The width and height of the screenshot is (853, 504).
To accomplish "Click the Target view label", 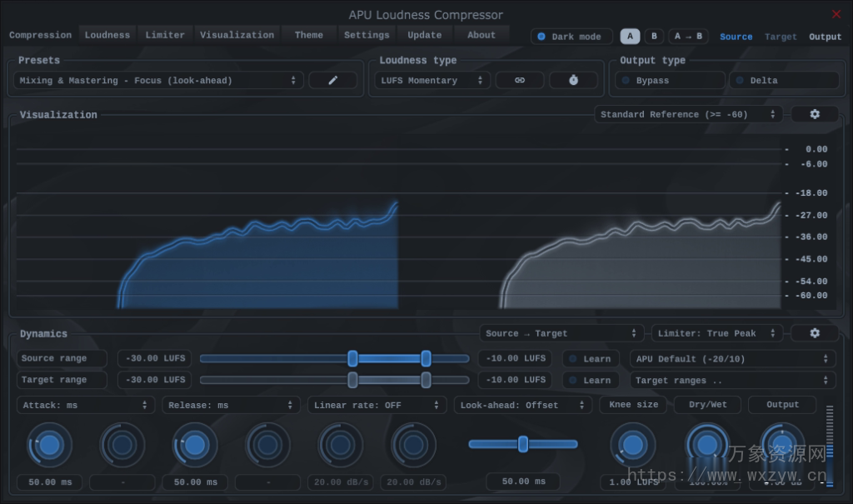I will click(x=781, y=36).
